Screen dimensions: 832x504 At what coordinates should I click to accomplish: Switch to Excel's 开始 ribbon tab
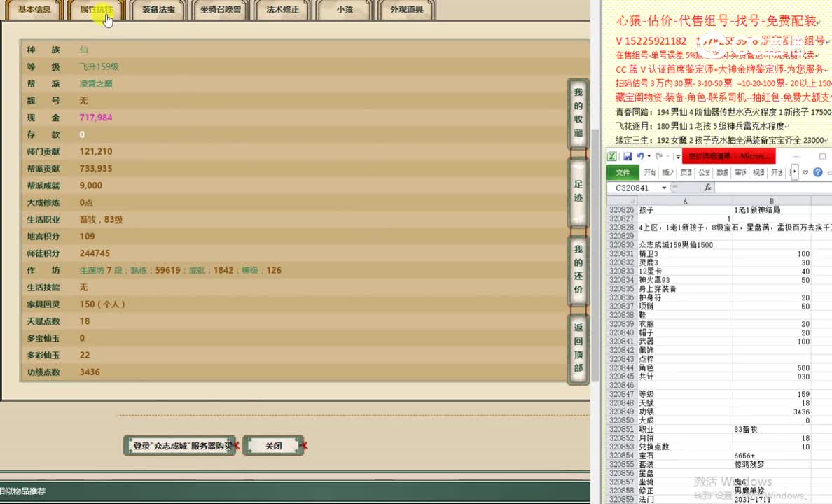(649, 171)
